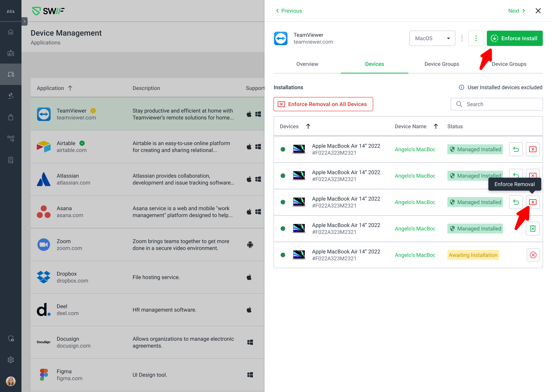The width and height of the screenshot is (552, 392).
Task: Open the shopping bag icon in sidebar
Action: (11, 117)
